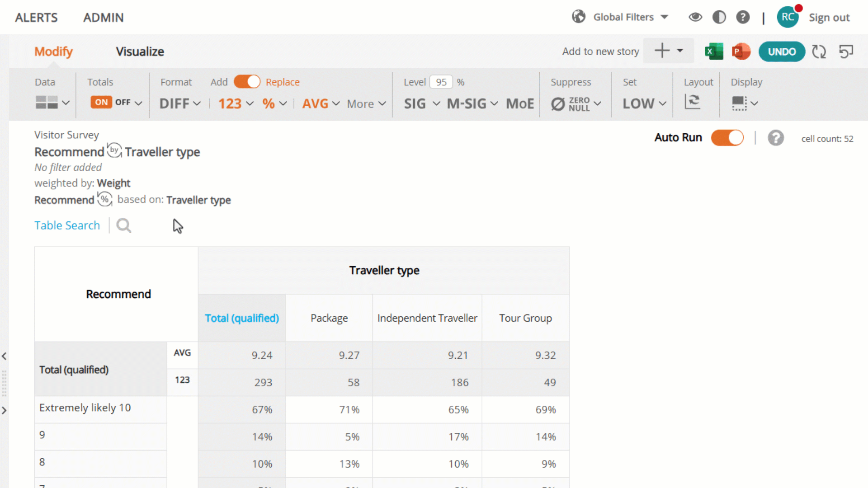
Task: Click the eye preview icon in header
Action: click(x=695, y=17)
